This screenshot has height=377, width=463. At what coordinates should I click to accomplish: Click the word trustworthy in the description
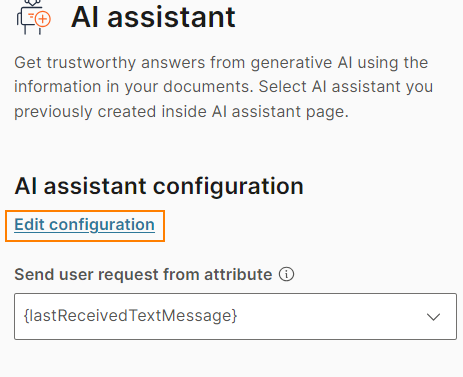coord(91,63)
